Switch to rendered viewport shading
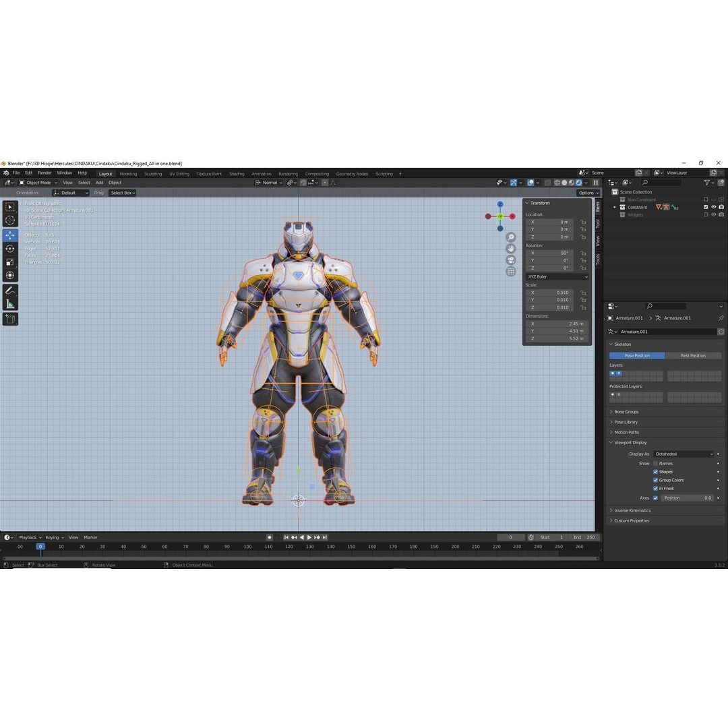The height and width of the screenshot is (728, 728). tap(579, 183)
